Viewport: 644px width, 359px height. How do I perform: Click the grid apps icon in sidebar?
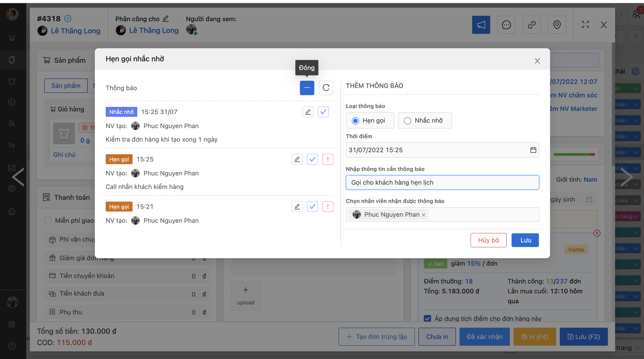coord(12,324)
